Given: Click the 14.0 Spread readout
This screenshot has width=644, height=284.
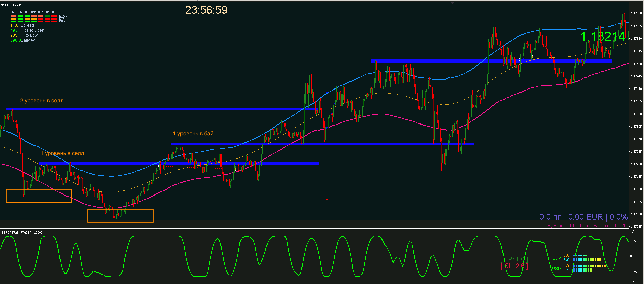Looking at the screenshot, I should [22, 25].
